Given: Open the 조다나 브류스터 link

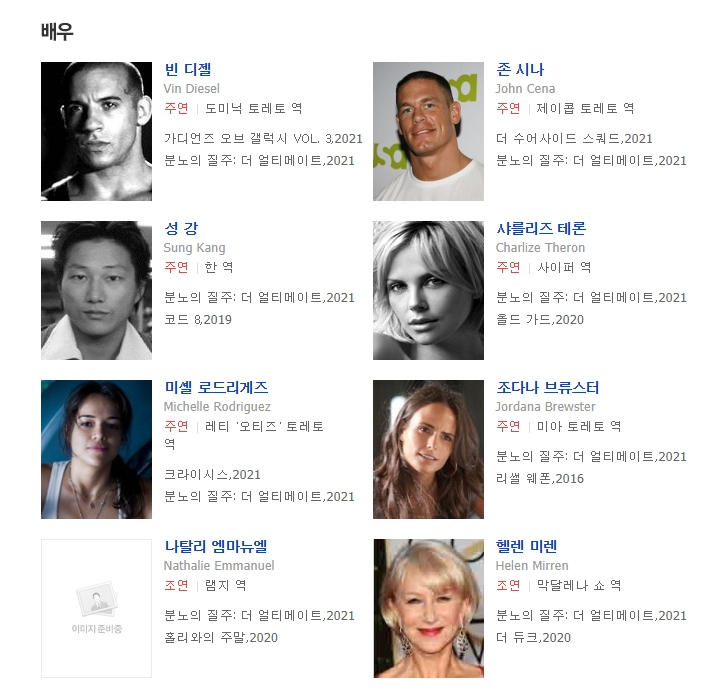Looking at the screenshot, I should [548, 387].
